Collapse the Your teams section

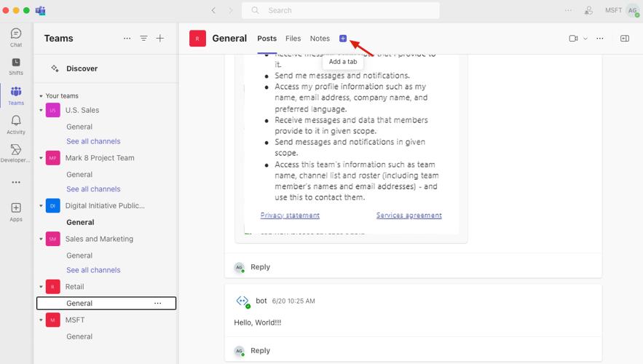click(x=41, y=96)
